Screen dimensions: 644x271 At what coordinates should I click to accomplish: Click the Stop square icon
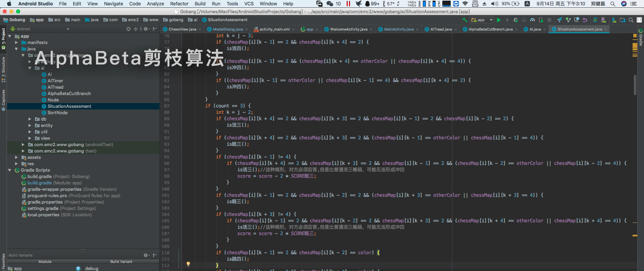point(549,20)
